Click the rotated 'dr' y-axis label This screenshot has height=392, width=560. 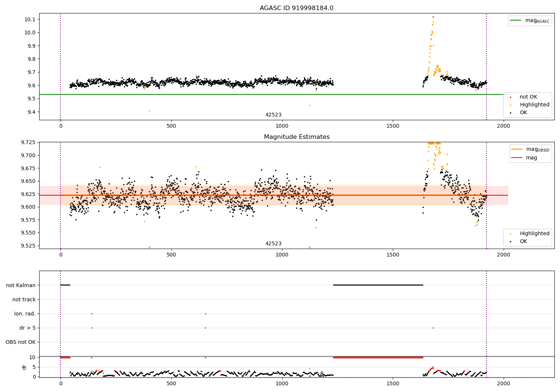24,367
